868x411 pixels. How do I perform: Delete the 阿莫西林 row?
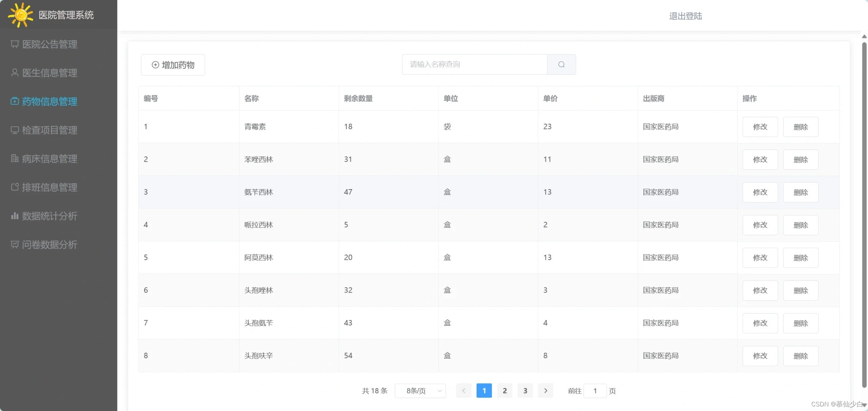pos(800,258)
